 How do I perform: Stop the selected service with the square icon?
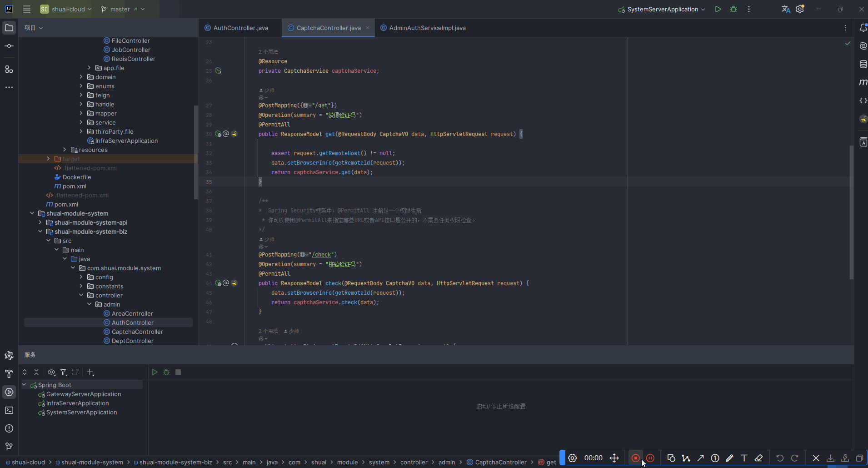click(178, 372)
